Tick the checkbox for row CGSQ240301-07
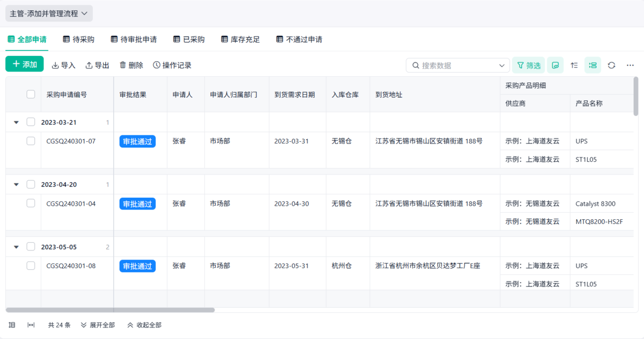 (x=31, y=141)
